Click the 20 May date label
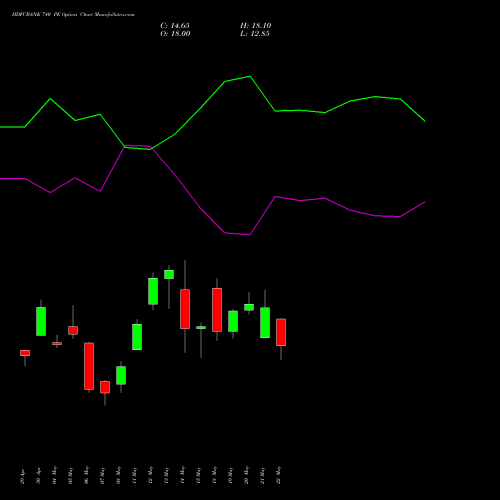The width and height of the screenshot is (500, 500). click(247, 475)
